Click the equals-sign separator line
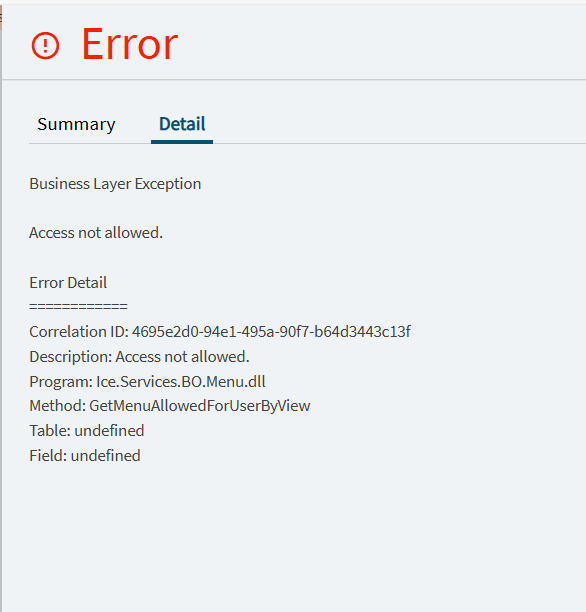586x612 pixels. (78, 306)
